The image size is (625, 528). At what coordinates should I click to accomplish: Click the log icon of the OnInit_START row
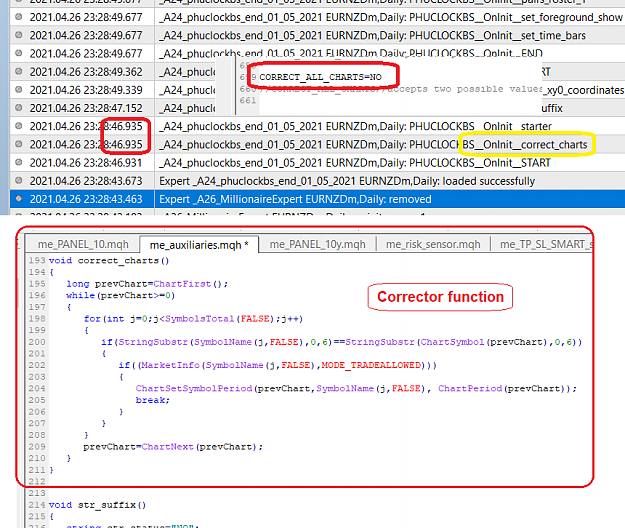(x=18, y=162)
